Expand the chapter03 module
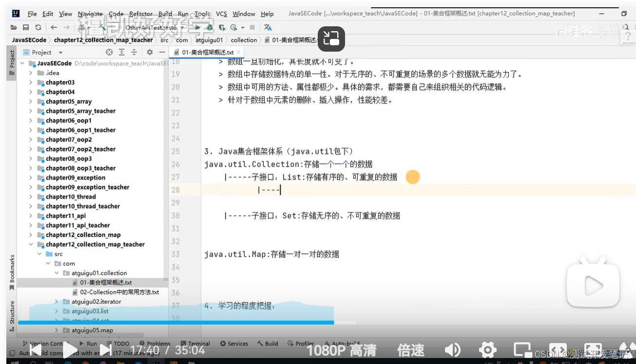 click(x=31, y=82)
